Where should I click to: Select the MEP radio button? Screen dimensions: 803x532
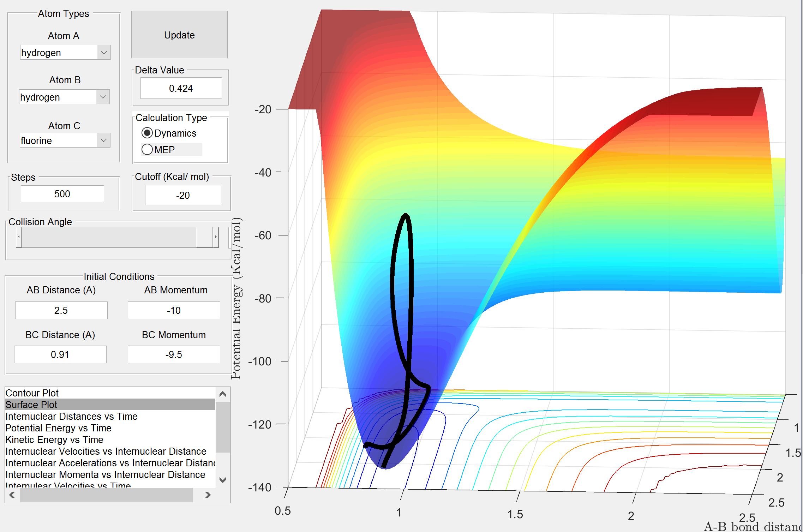(147, 150)
